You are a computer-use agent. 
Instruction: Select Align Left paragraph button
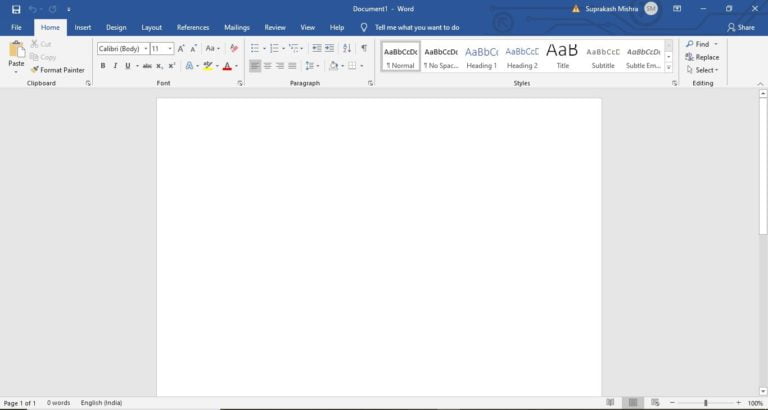point(255,66)
